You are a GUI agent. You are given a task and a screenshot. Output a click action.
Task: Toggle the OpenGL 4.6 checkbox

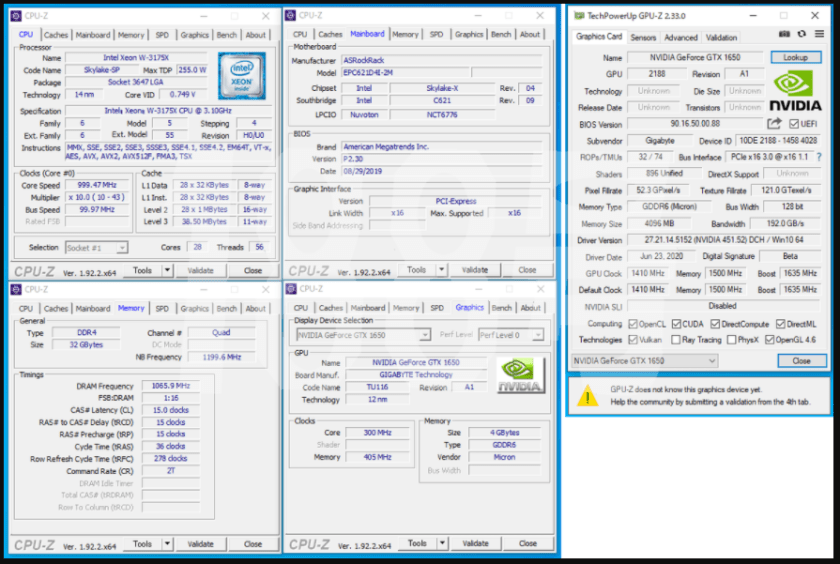pos(770,340)
